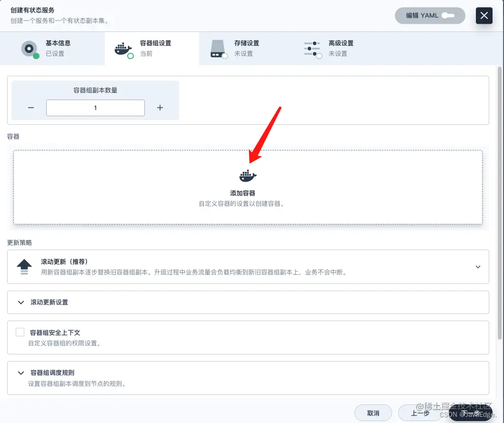
Task: Click the 取消 cancel button
Action: click(373, 413)
